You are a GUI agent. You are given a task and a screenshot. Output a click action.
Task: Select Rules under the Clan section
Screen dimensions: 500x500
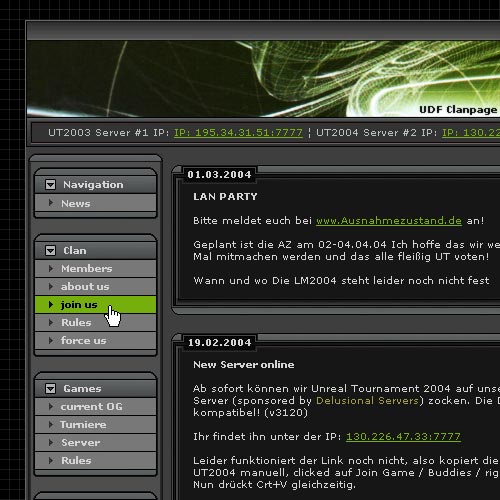coord(95,322)
